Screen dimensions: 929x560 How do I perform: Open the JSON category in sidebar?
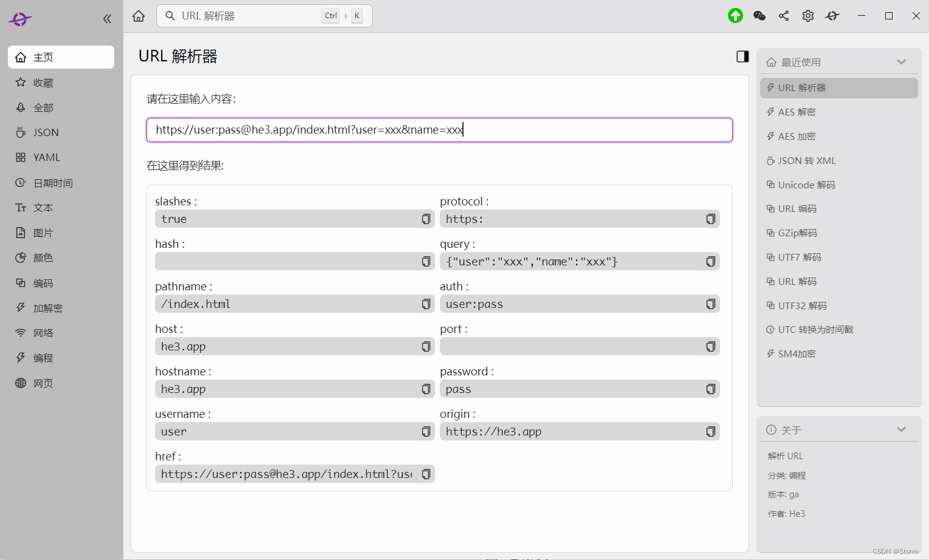point(46,132)
